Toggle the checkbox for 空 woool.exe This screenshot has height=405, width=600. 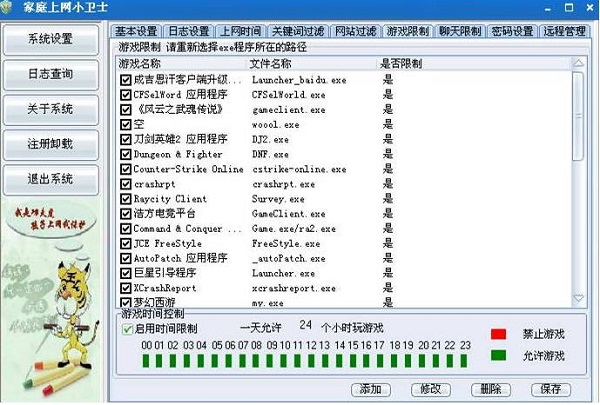coord(126,125)
